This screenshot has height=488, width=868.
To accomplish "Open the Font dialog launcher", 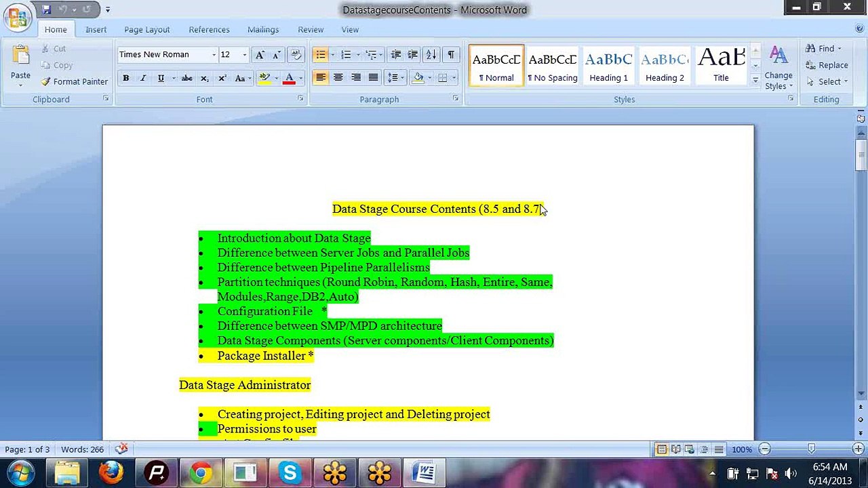I will tap(300, 99).
